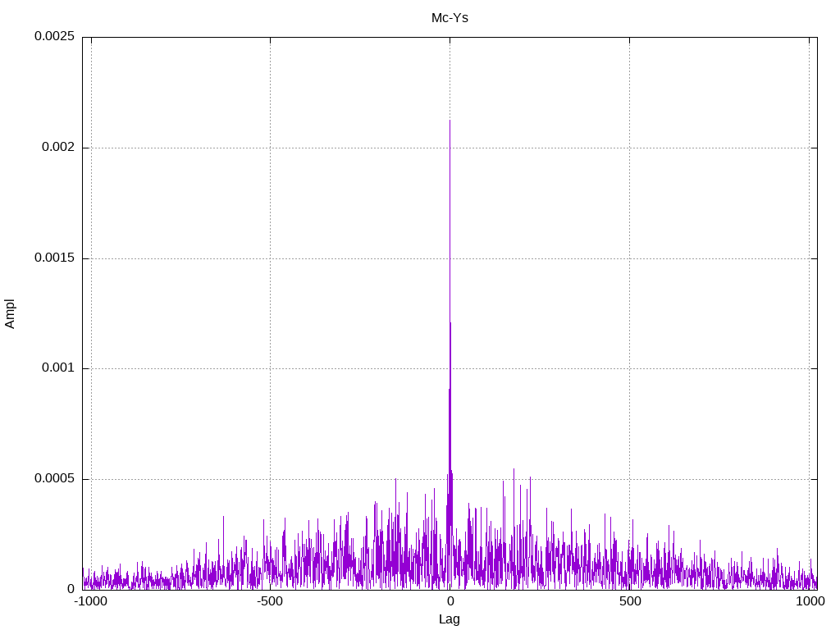
Task: Click the plot title Mc-Ys
Action: [450, 18]
